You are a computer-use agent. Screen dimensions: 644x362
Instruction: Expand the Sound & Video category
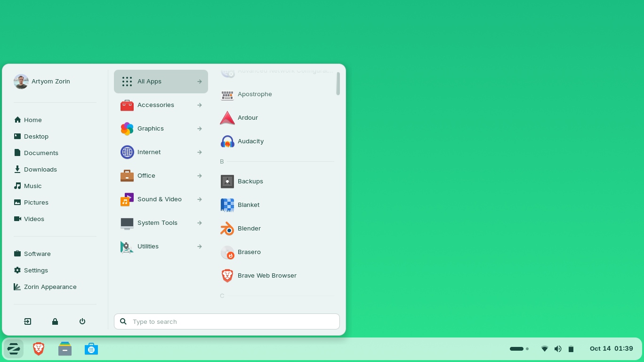(159, 199)
